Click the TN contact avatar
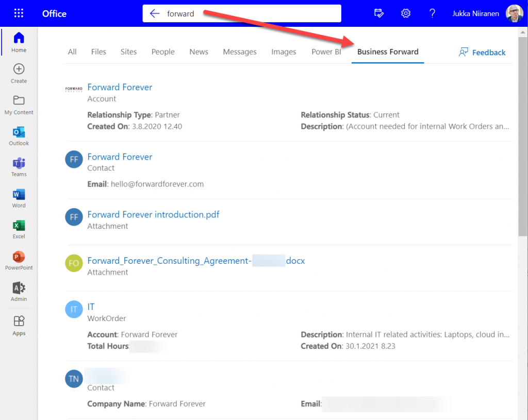Viewport: 528px width, 420px height. pyautogui.click(x=74, y=379)
